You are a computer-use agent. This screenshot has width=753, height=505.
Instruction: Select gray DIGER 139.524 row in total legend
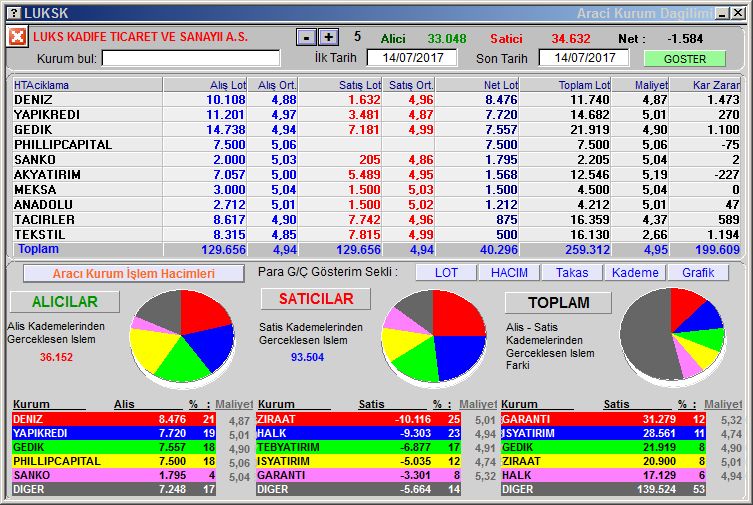pos(603,489)
